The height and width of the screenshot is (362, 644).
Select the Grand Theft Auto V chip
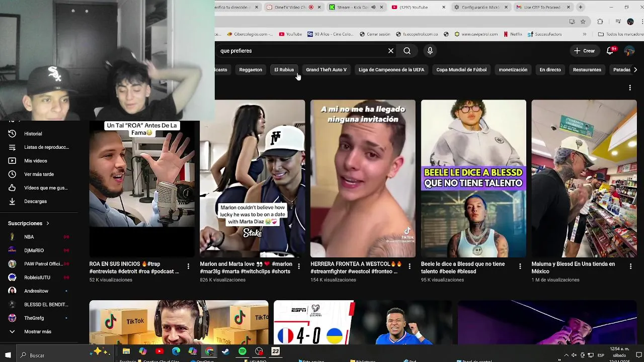point(326,70)
